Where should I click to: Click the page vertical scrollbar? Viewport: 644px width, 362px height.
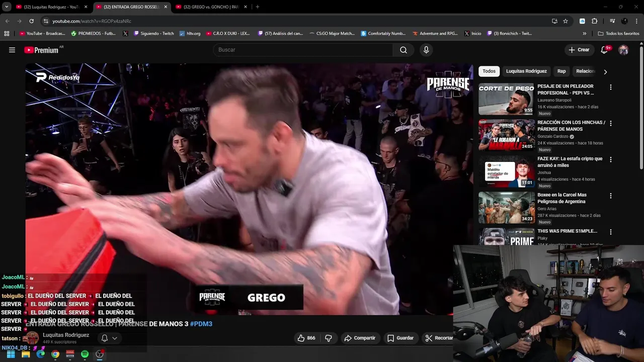(641, 108)
